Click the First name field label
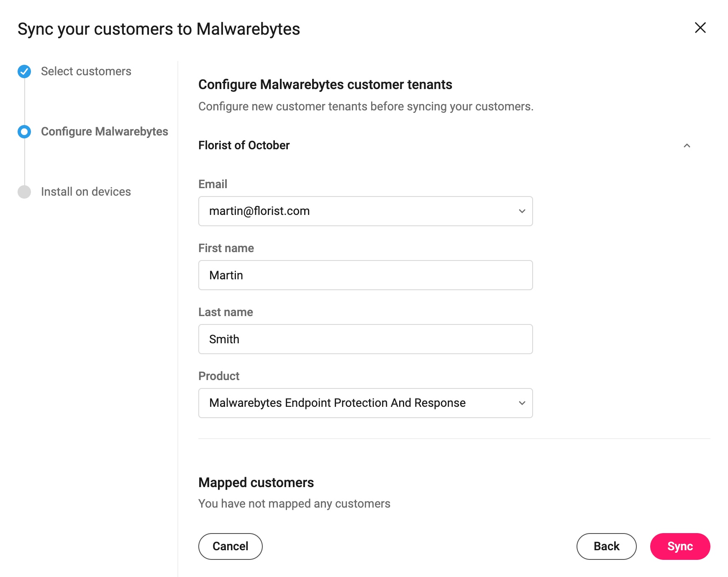 click(226, 248)
